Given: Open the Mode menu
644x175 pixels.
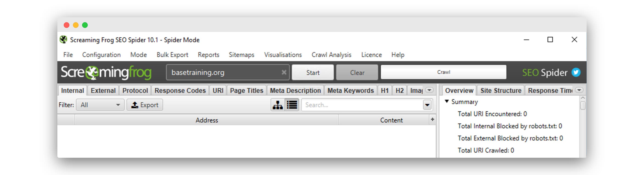Looking at the screenshot, I should coord(138,55).
